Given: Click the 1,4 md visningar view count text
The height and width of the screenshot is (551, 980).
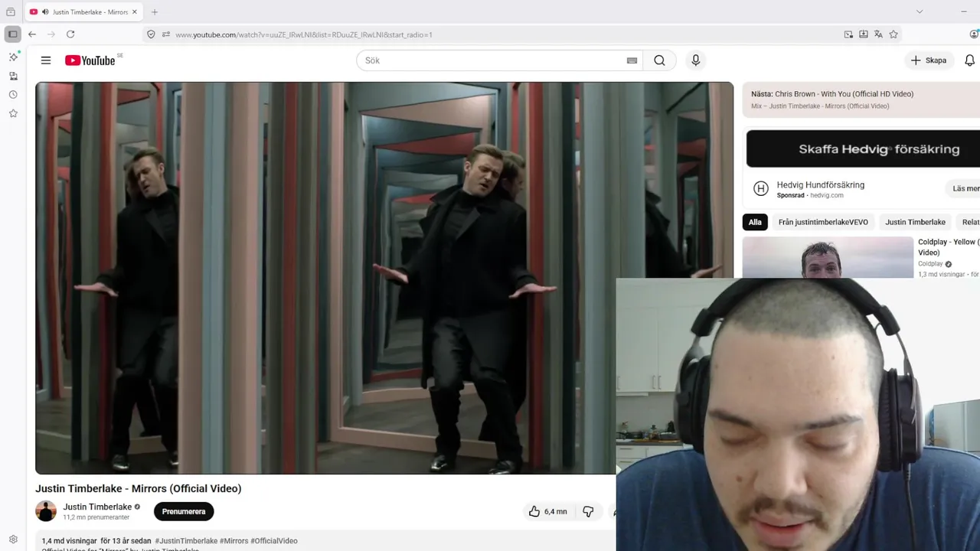Looking at the screenshot, I should pyautogui.click(x=69, y=541).
